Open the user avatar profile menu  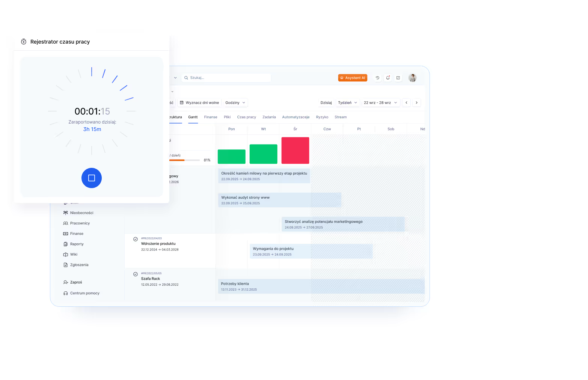pos(412,78)
